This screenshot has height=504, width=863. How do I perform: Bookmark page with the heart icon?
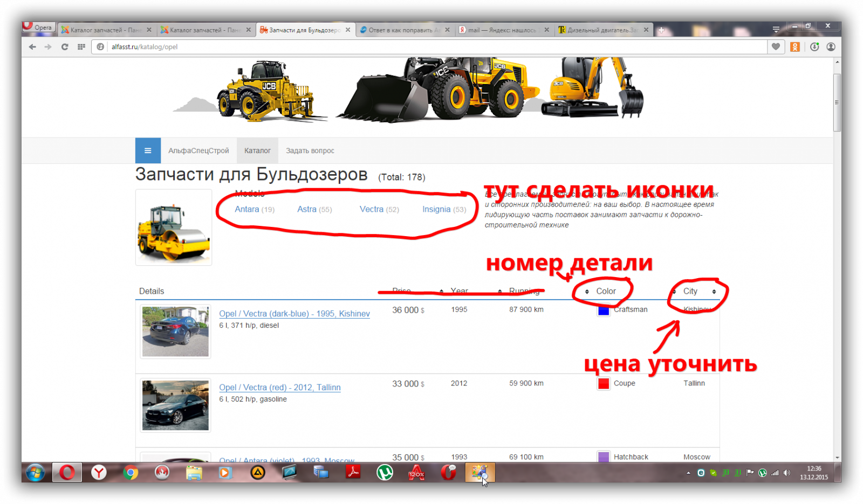point(776,47)
